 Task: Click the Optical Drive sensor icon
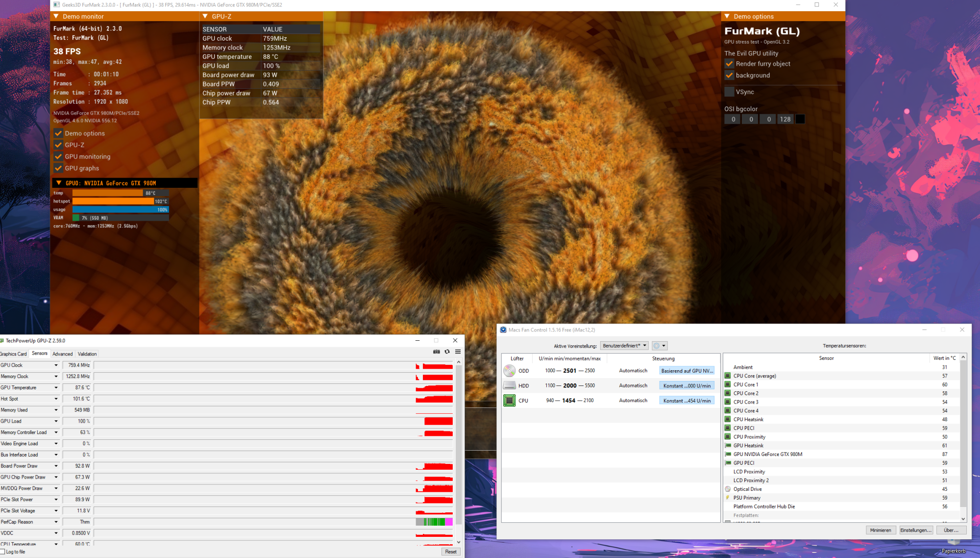click(728, 489)
